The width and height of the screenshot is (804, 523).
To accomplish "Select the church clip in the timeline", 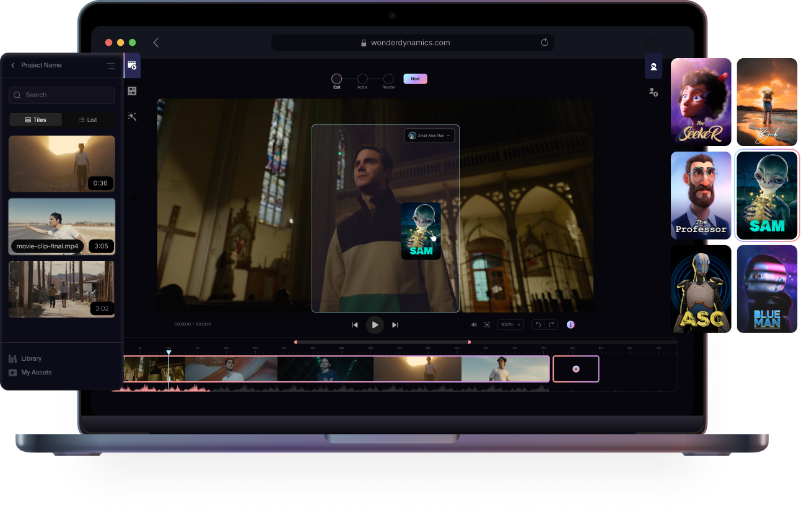I will pyautogui.click(x=154, y=369).
